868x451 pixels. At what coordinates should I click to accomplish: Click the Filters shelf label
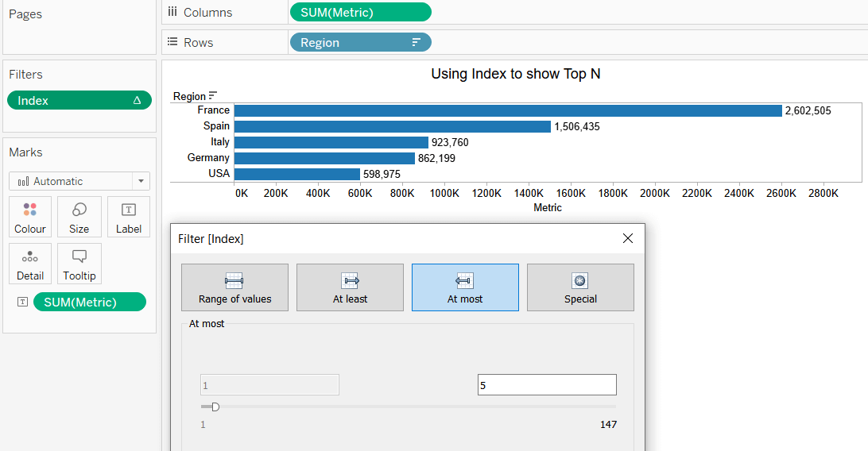click(25, 75)
